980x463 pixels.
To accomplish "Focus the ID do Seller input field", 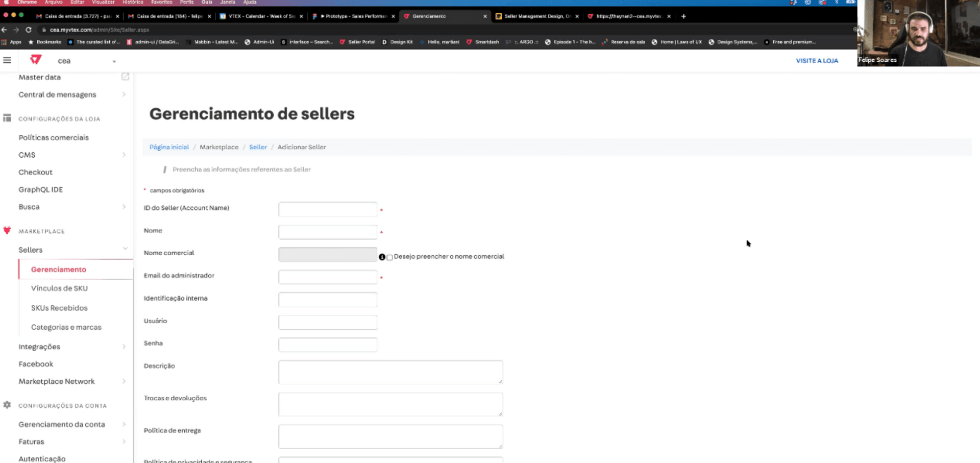I will point(328,209).
